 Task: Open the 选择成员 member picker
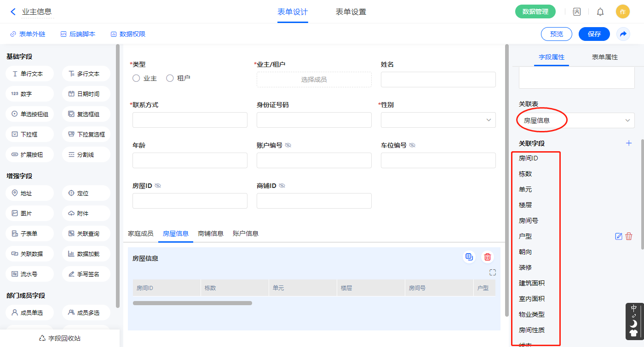point(314,80)
